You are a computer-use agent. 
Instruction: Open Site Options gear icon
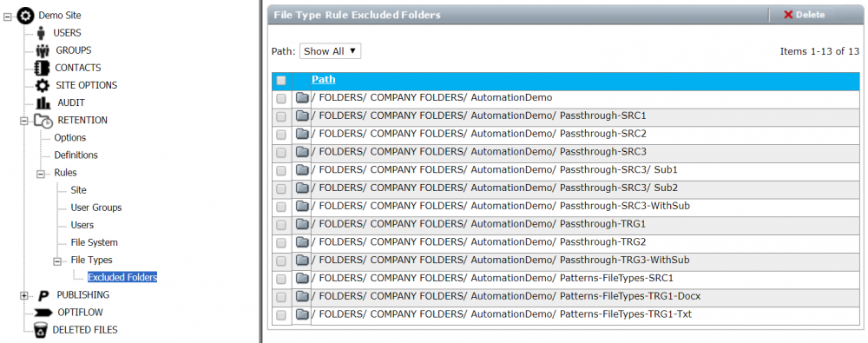tap(42, 85)
